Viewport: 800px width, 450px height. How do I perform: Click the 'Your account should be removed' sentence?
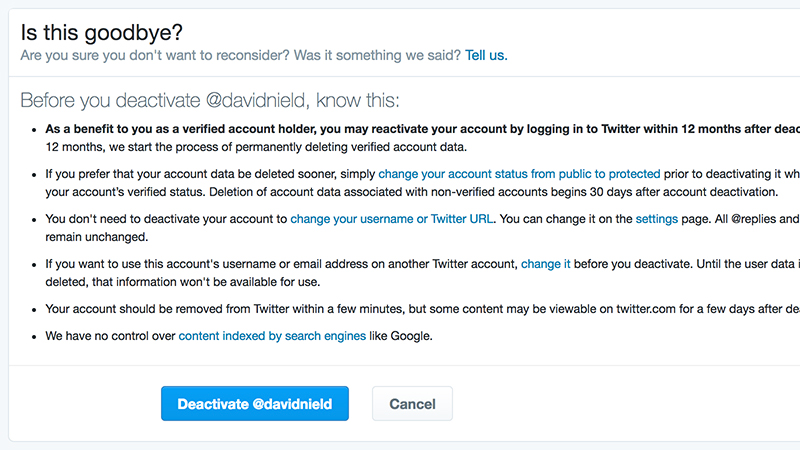click(422, 309)
